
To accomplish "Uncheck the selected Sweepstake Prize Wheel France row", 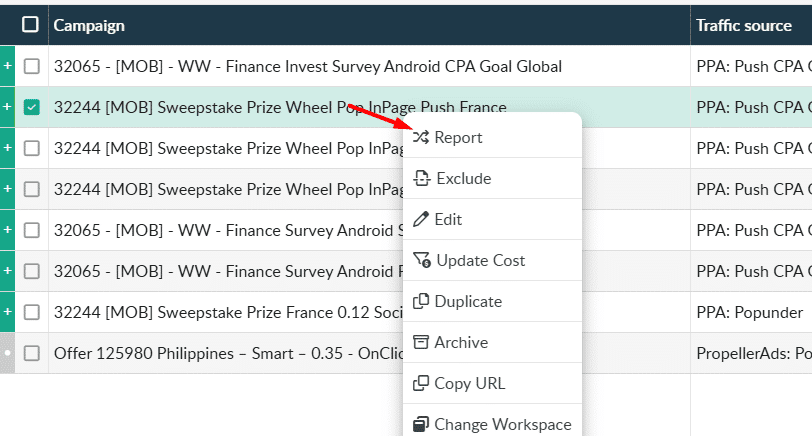I will pos(32,107).
